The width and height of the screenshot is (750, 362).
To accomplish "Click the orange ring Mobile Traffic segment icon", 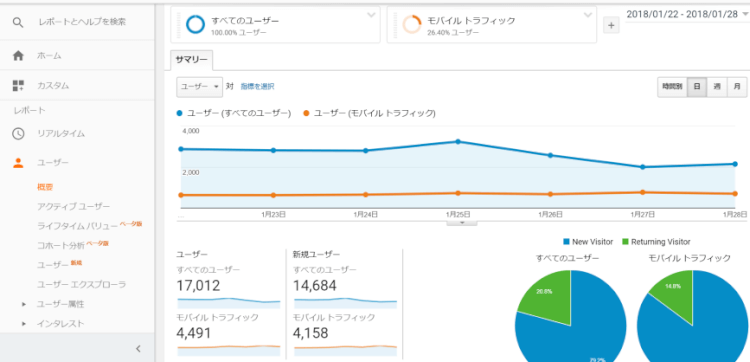I will pos(412,24).
